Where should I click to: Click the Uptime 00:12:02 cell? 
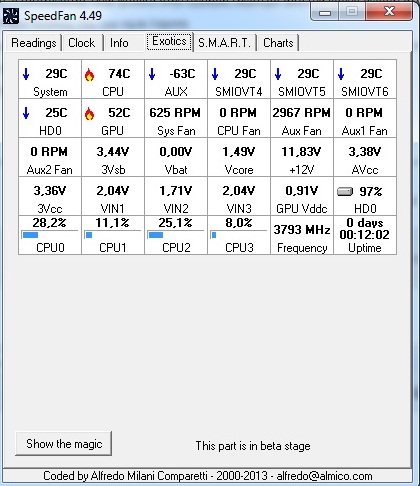[365, 235]
